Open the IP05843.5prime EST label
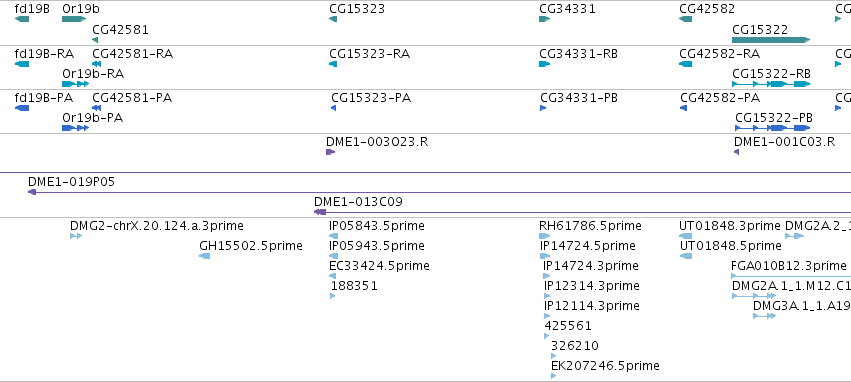This screenshot has width=851, height=382. [377, 226]
